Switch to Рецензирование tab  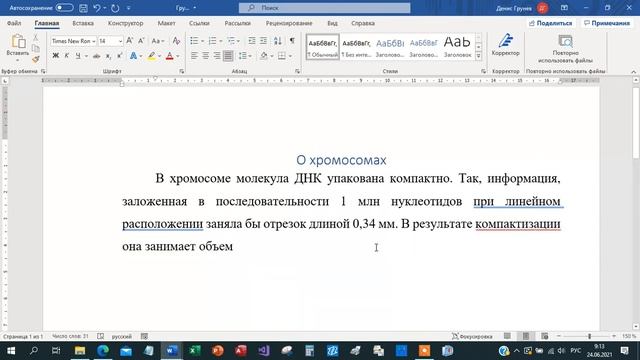tap(289, 23)
